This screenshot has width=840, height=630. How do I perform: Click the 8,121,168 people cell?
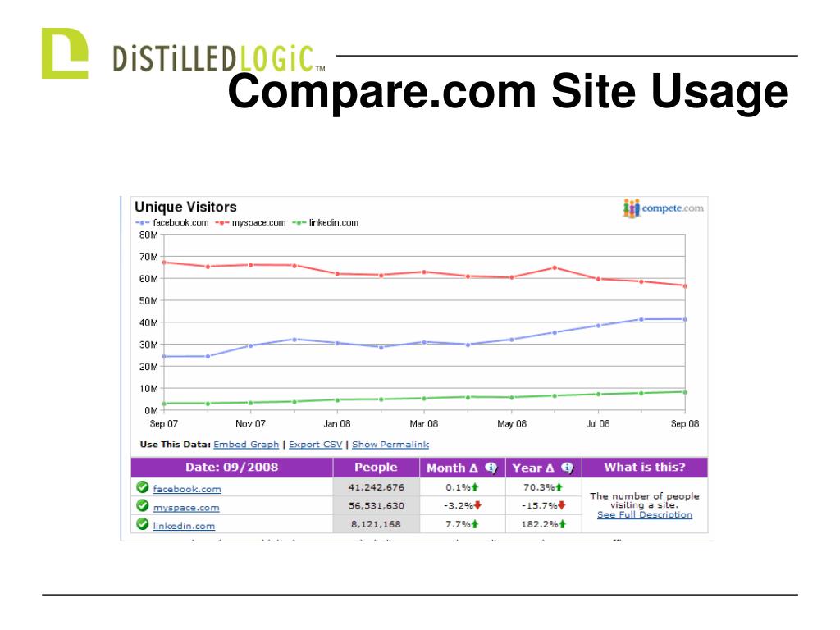tap(376, 524)
